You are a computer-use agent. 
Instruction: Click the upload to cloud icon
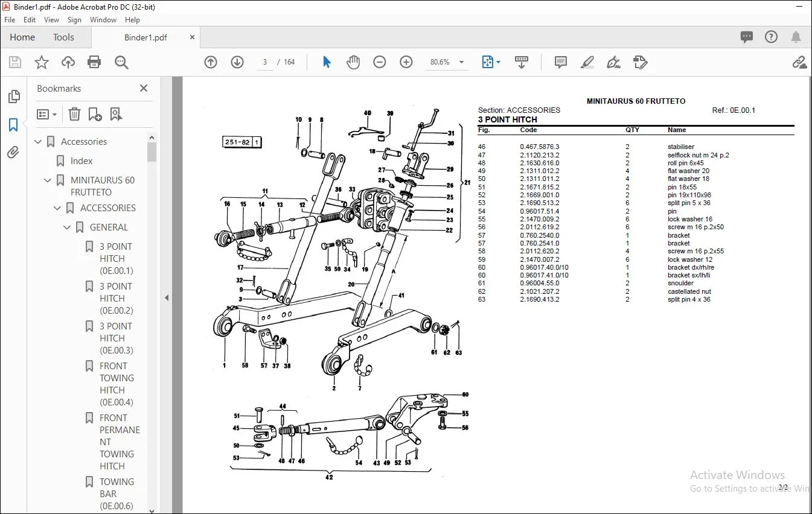coord(68,62)
